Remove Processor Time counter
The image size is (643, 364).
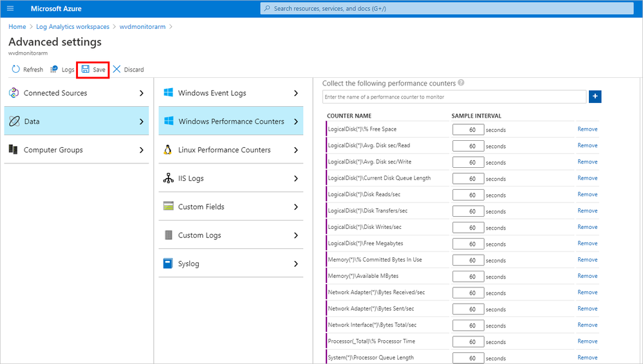pyautogui.click(x=587, y=341)
